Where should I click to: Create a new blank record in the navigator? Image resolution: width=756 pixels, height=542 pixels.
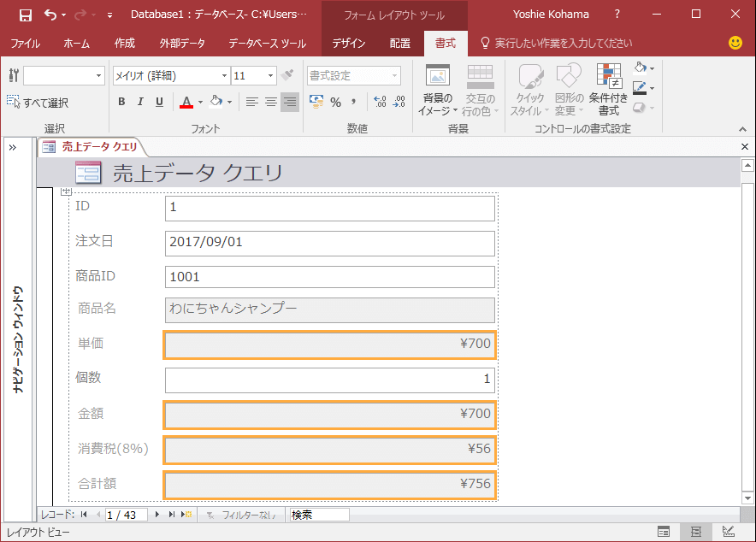(186, 515)
